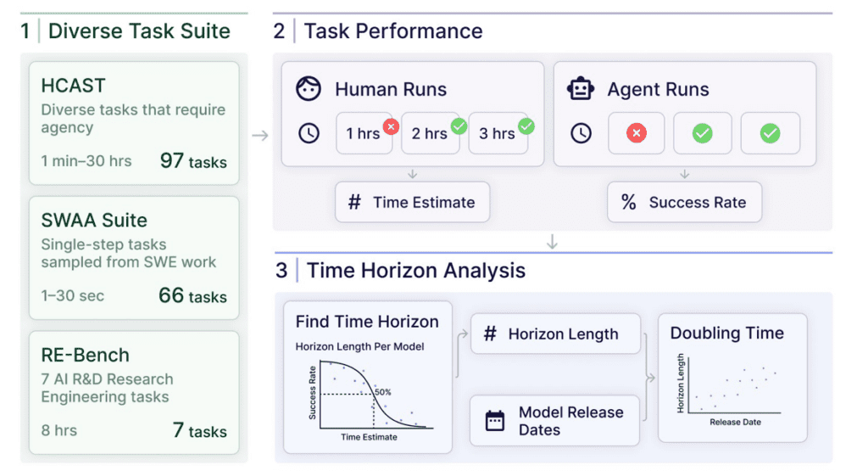Click the hash icon next to Time Estimate
The width and height of the screenshot is (868, 476).
354,202
